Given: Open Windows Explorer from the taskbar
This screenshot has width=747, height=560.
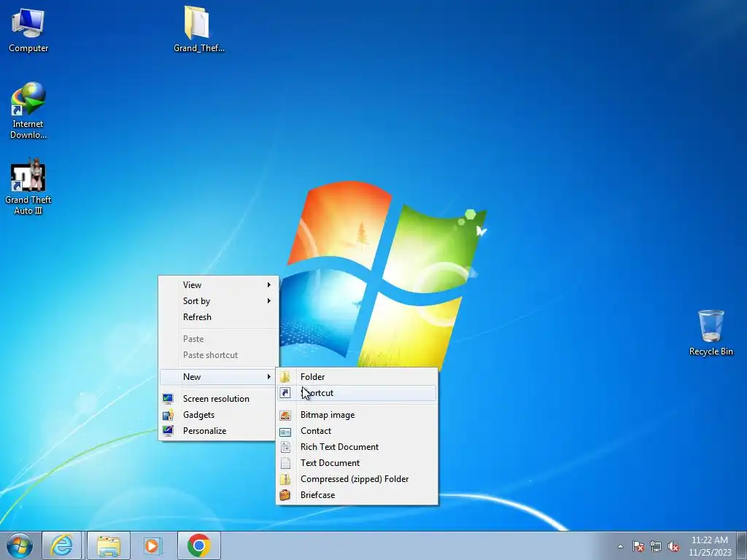Looking at the screenshot, I should tap(109, 545).
